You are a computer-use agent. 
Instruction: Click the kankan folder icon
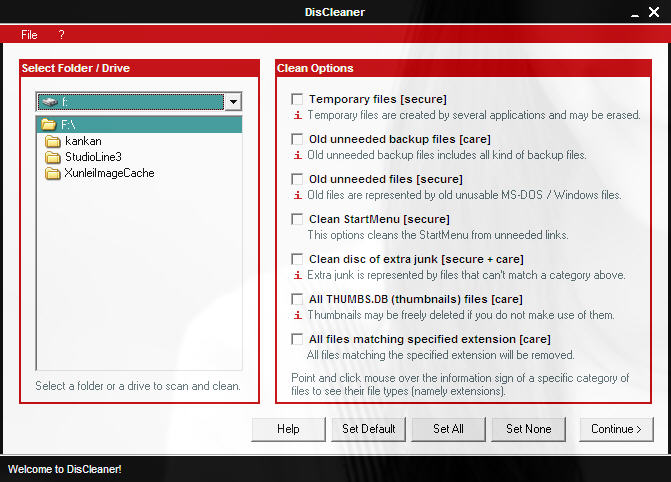pos(53,142)
